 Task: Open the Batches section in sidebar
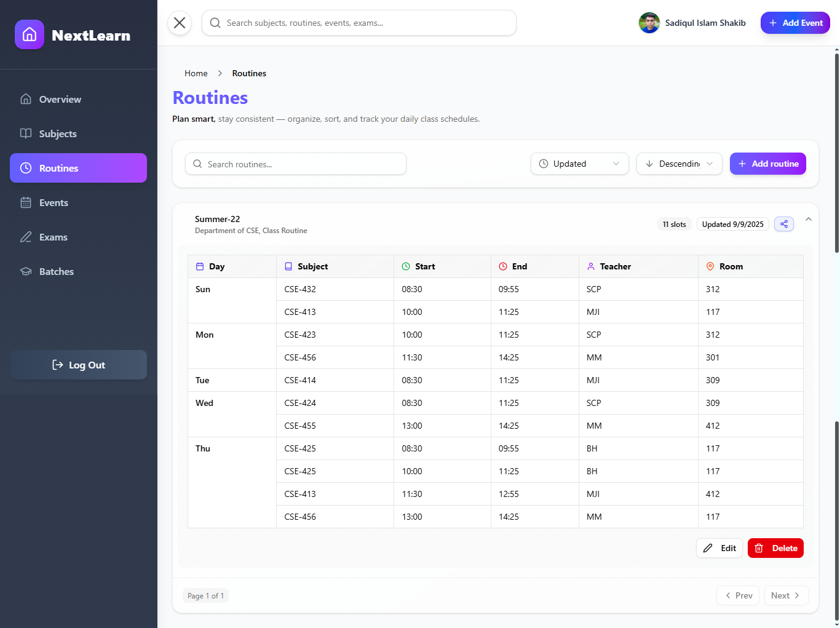point(56,271)
